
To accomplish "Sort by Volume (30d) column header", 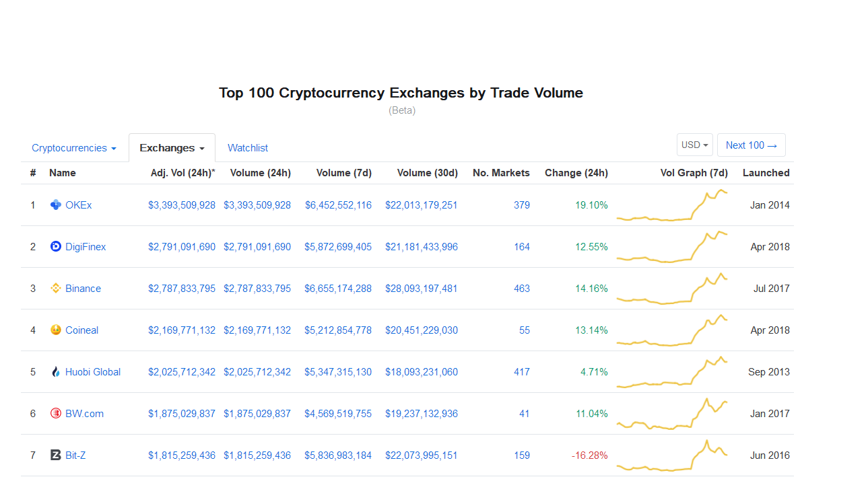I will (x=428, y=173).
